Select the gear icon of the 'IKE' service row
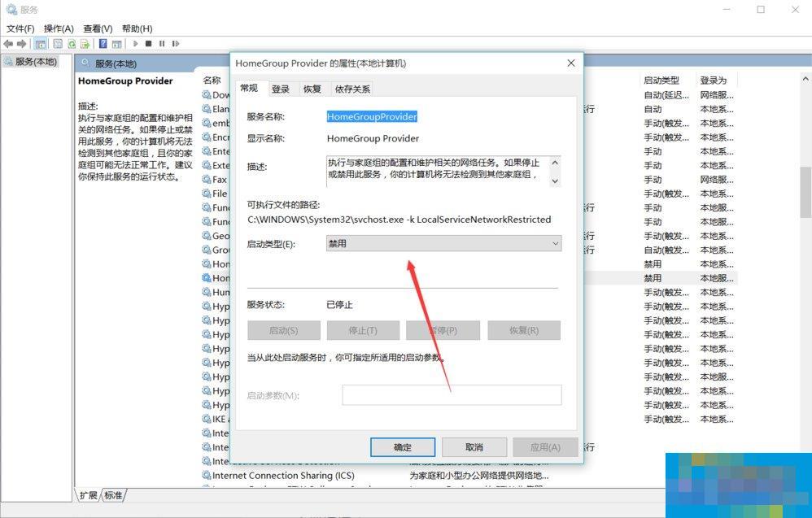 click(x=207, y=419)
